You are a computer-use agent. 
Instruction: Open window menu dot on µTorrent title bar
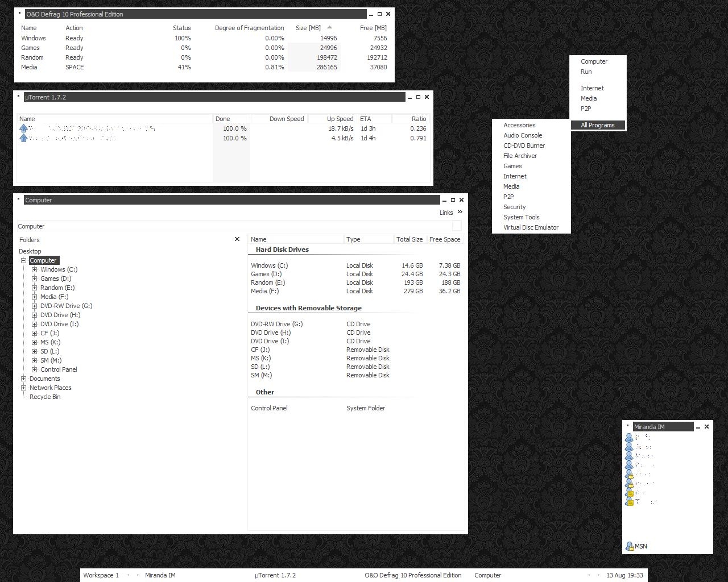18,95
